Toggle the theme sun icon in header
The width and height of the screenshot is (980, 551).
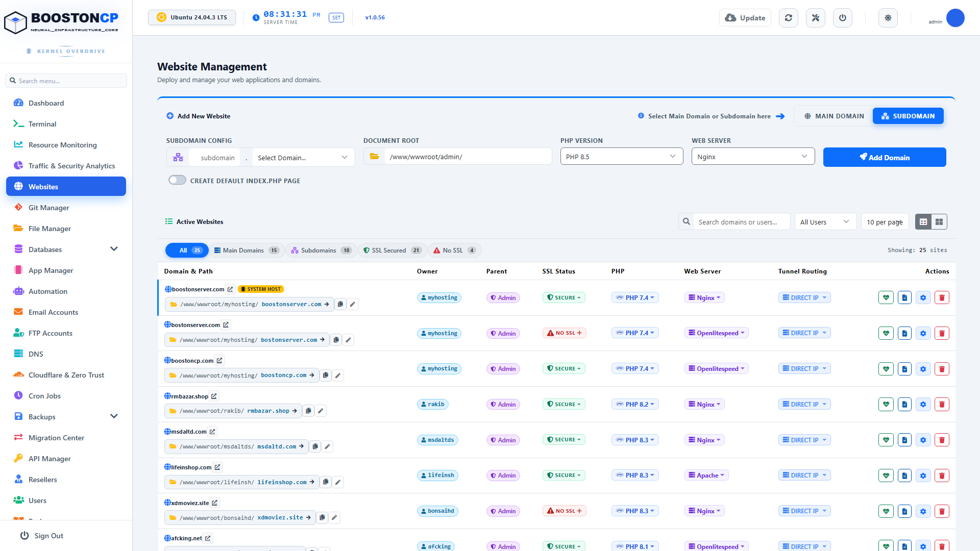coord(888,18)
